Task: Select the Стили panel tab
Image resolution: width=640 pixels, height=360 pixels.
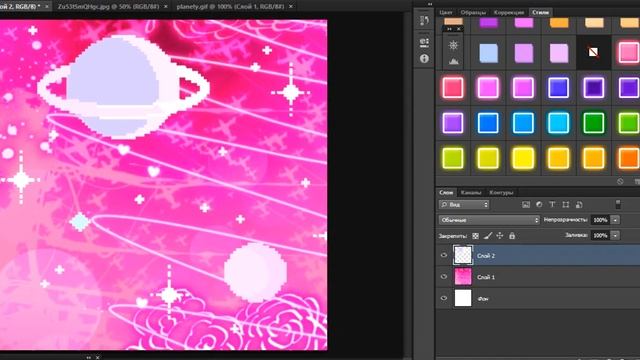Action: pos(540,12)
